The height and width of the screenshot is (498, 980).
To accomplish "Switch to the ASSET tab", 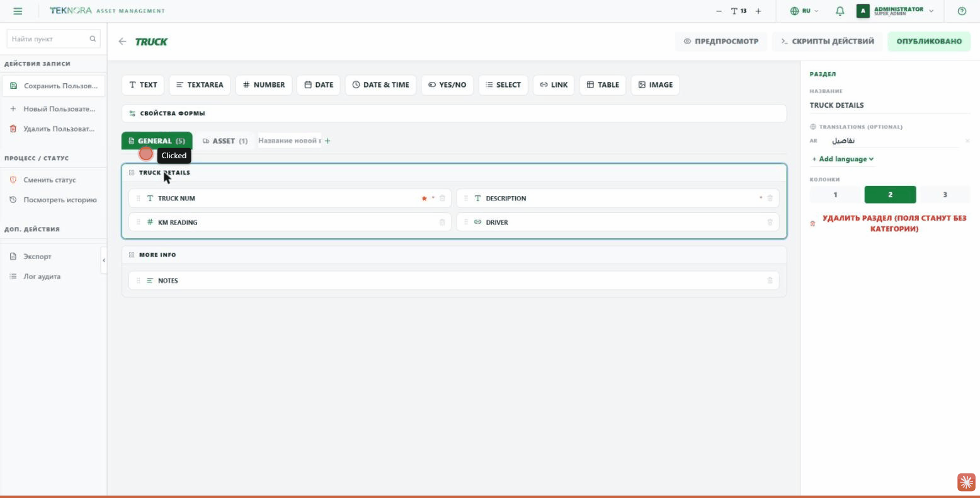I will pyautogui.click(x=225, y=141).
